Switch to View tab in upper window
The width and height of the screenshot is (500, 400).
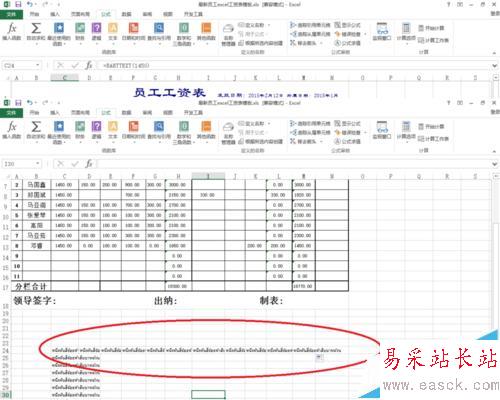pos(168,14)
